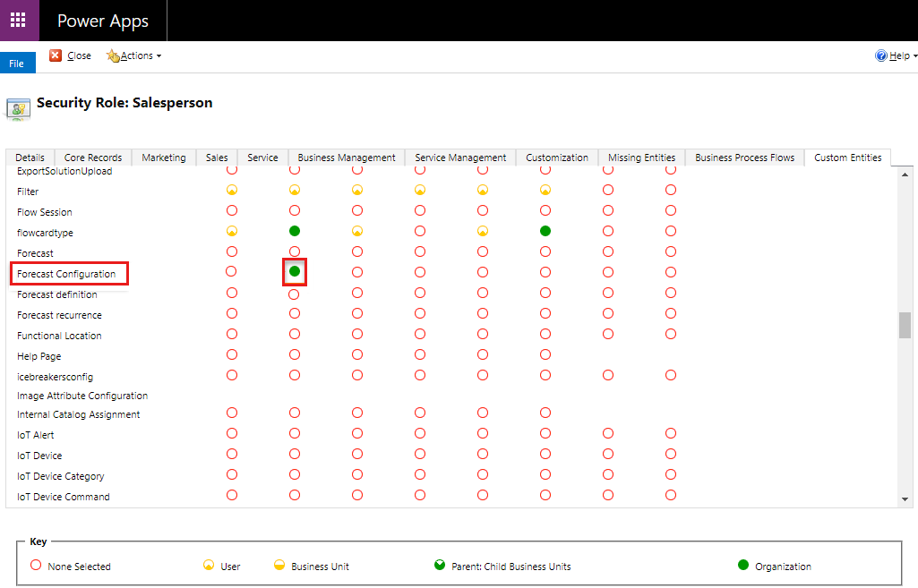Image resolution: width=918 pixels, height=588 pixels.
Task: Click the scrollbar down arrow
Action: tap(905, 499)
